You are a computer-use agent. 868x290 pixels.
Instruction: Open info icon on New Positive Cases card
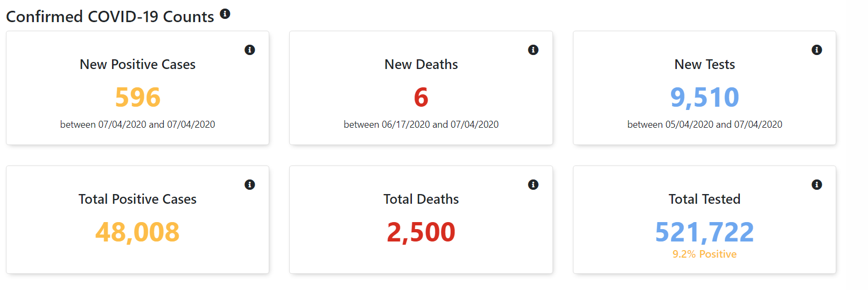click(250, 50)
